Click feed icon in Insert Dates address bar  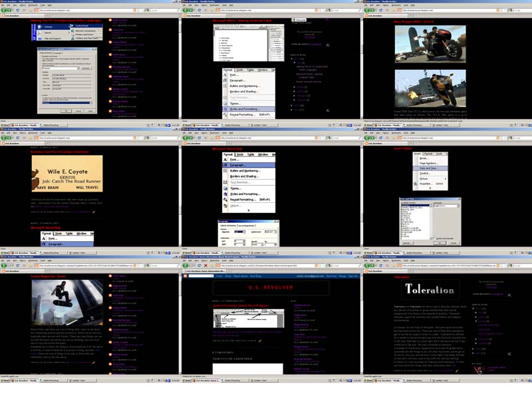pyautogui.click(x=497, y=138)
